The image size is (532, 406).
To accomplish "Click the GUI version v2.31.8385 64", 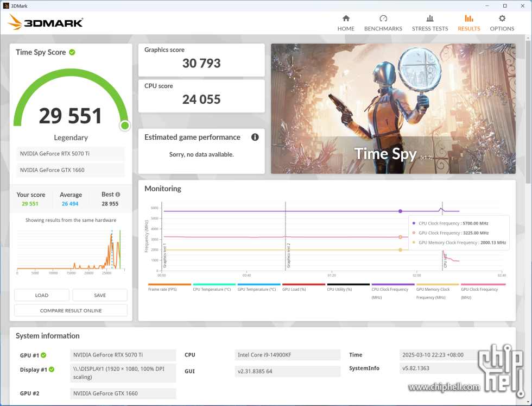I will (x=287, y=371).
